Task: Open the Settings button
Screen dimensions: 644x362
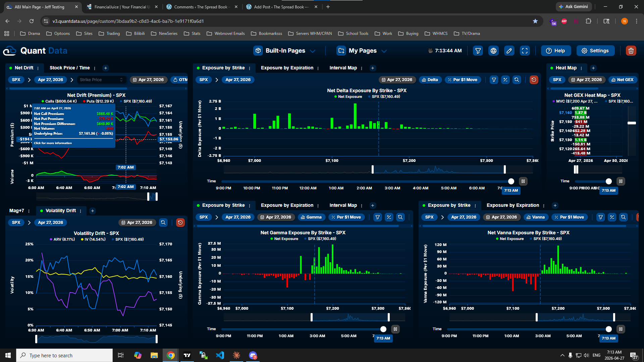Action: click(x=595, y=51)
